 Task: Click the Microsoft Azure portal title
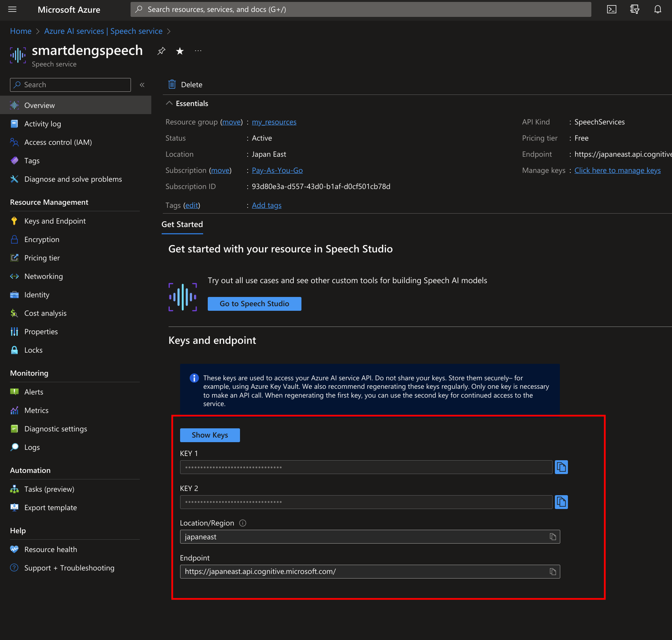click(x=69, y=10)
